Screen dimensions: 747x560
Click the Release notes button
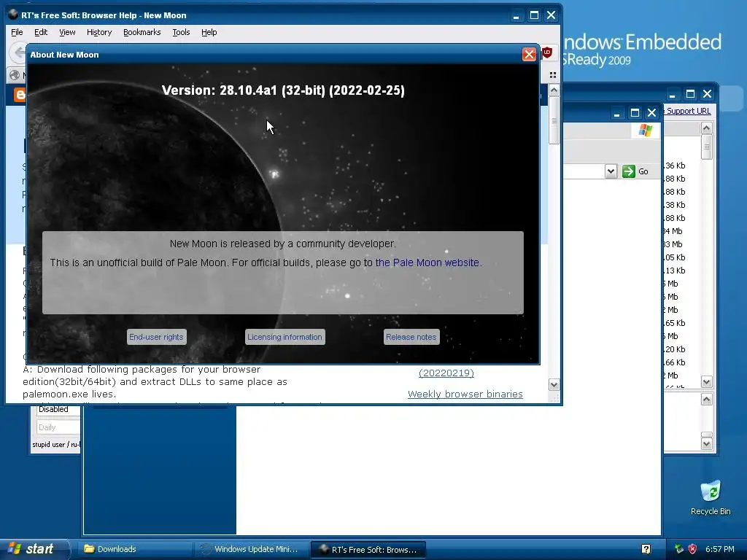[x=411, y=337]
